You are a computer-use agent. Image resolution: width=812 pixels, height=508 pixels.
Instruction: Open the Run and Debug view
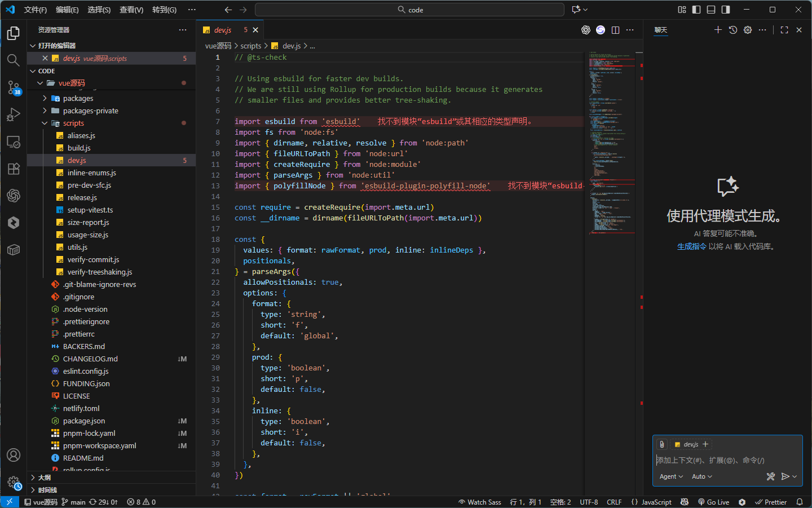click(x=14, y=114)
